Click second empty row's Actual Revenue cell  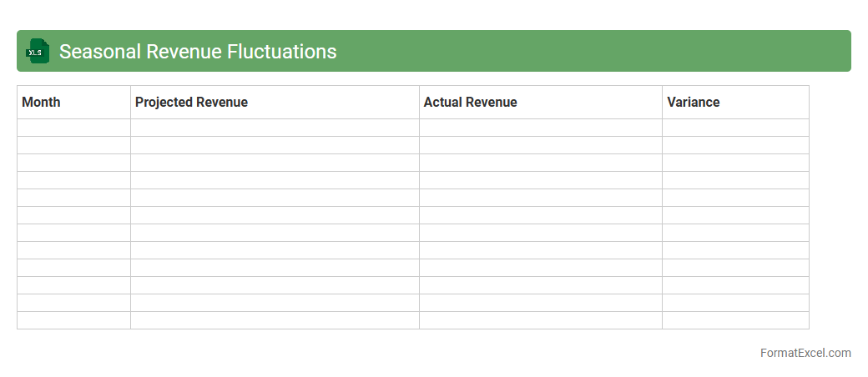click(540, 145)
